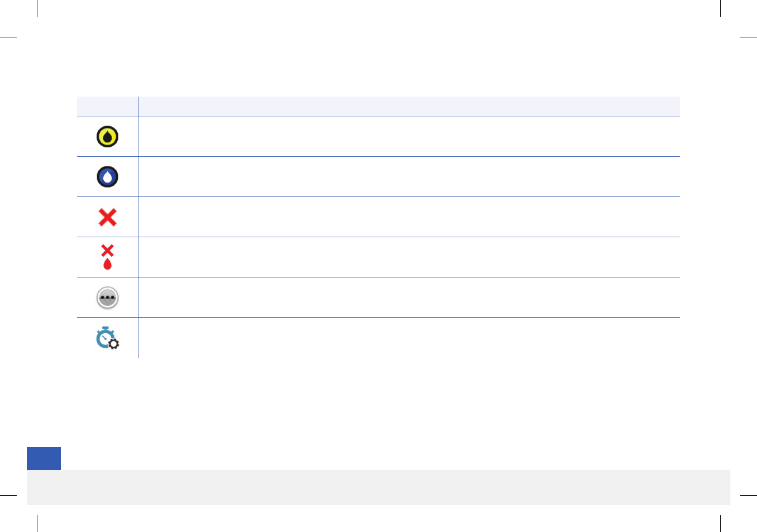Click the blue circle white droplet icon
This screenshot has height=532, width=757.
107,177
